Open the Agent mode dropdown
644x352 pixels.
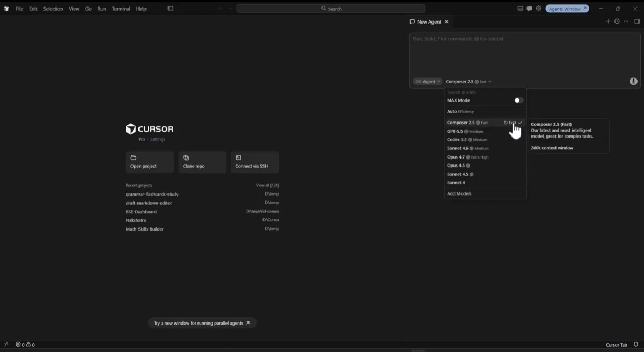[x=428, y=82]
